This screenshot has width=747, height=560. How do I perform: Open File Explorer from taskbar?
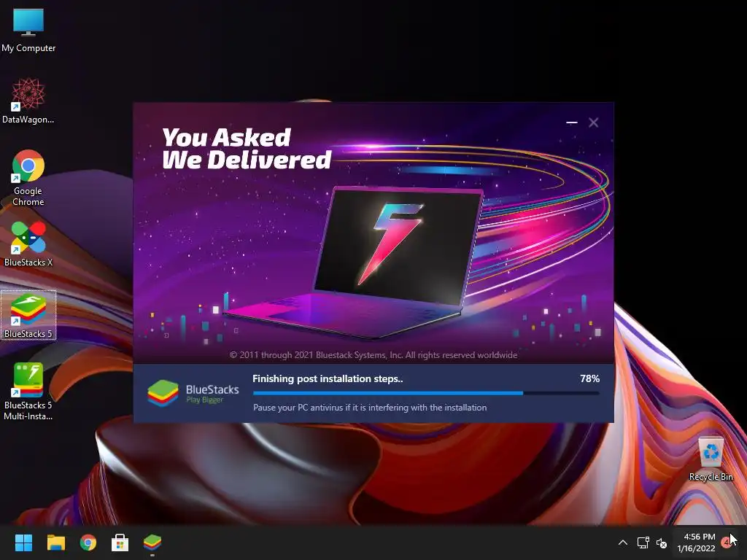click(x=55, y=542)
